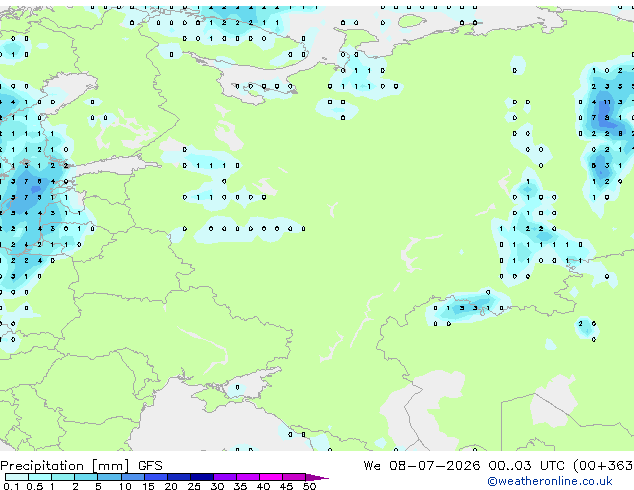634x490 pixels.
Task: Select the 35–40 mm violet swatch
Action: click(248, 477)
